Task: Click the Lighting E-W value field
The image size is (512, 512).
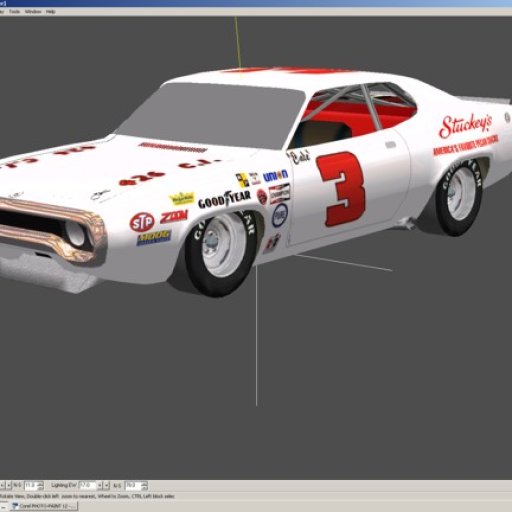Action: point(87,485)
